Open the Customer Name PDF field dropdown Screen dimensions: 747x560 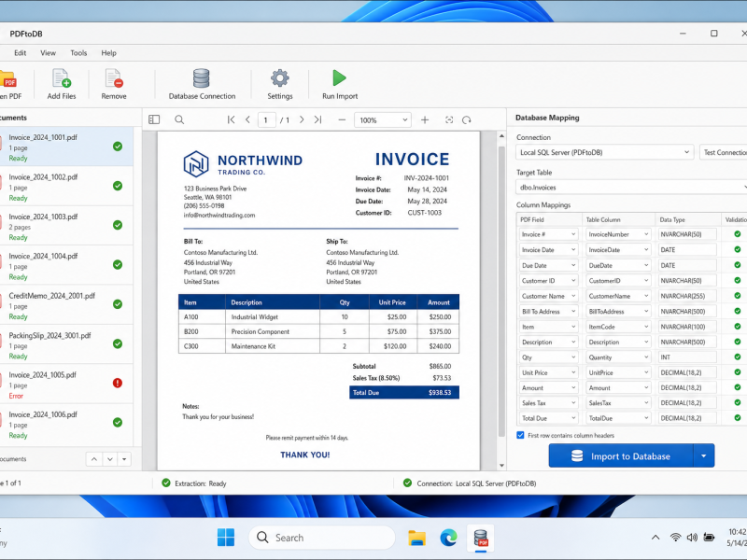pyautogui.click(x=548, y=296)
